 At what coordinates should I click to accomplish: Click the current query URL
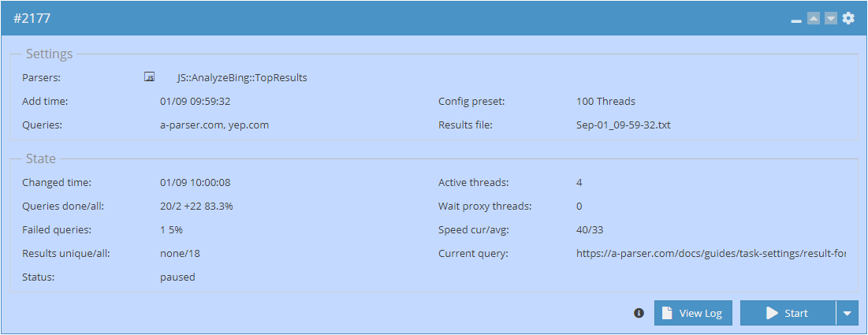click(710, 254)
